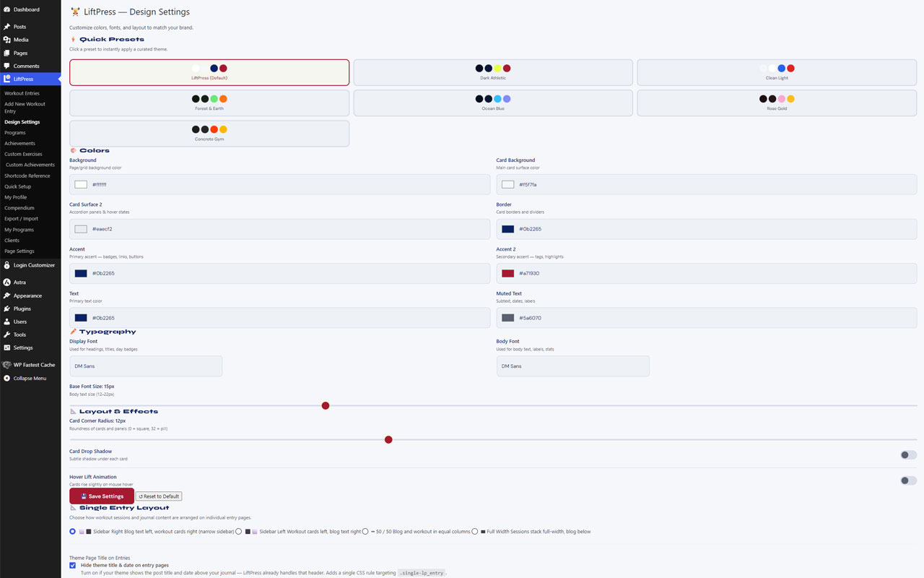Click the Appearance brush icon
Screen dimensions: 924x578
[7, 296]
